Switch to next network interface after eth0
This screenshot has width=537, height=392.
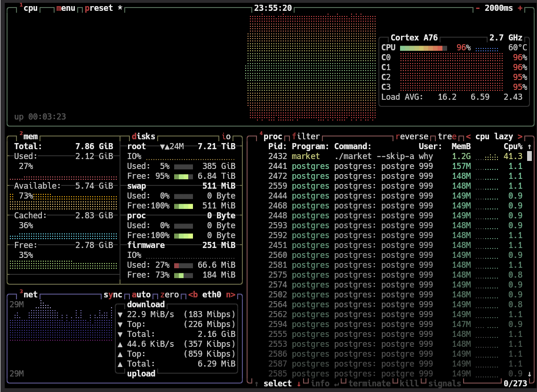tap(231, 295)
